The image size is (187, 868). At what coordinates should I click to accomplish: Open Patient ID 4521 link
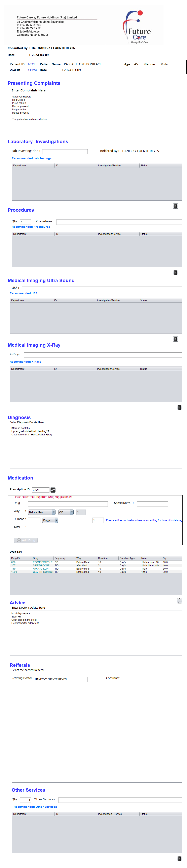coord(31,64)
